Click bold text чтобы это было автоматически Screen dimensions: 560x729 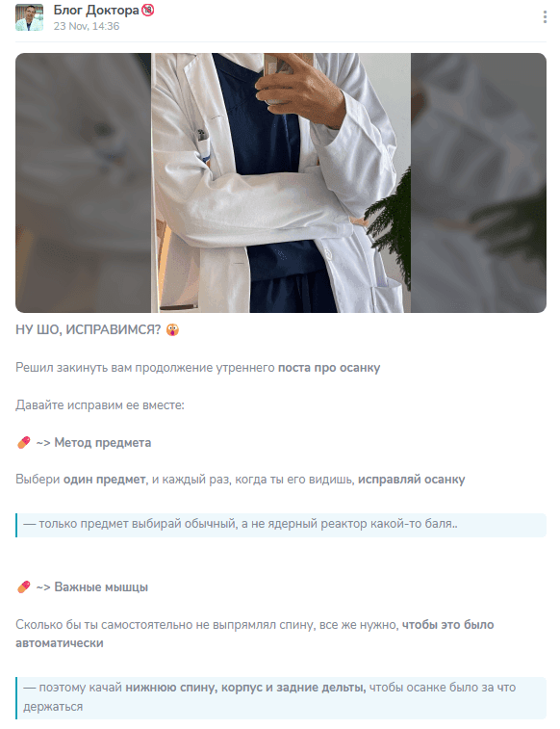point(254,634)
